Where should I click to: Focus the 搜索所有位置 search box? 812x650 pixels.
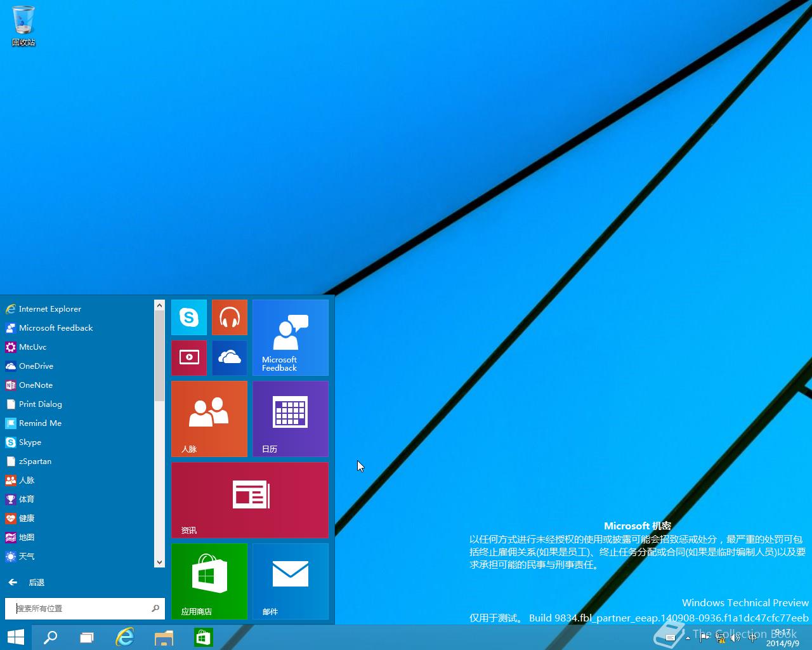click(85, 608)
